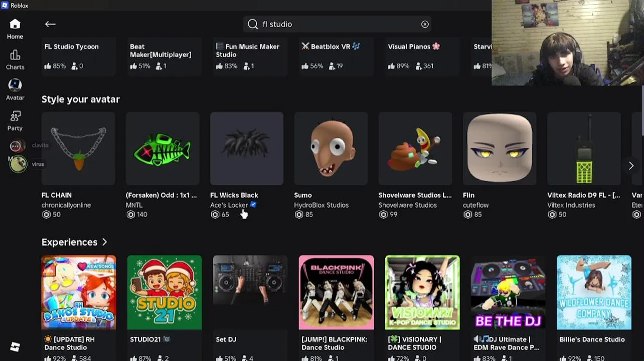Open FL Studio Tycoon title link

click(71, 47)
